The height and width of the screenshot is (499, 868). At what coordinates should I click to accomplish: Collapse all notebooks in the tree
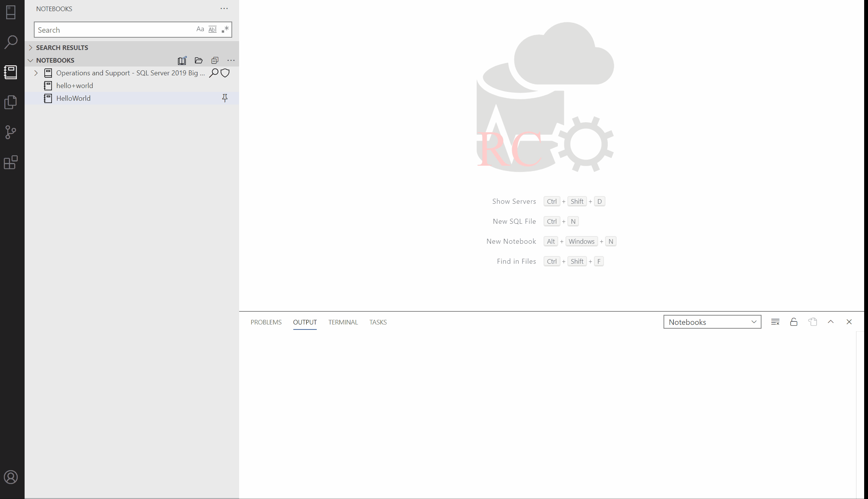pyautogui.click(x=215, y=60)
